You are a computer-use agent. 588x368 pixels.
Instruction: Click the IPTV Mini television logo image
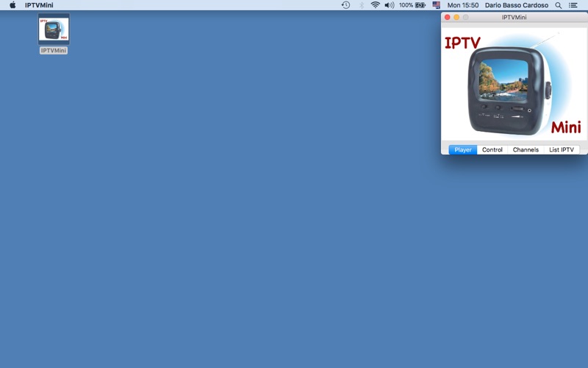pos(514,85)
